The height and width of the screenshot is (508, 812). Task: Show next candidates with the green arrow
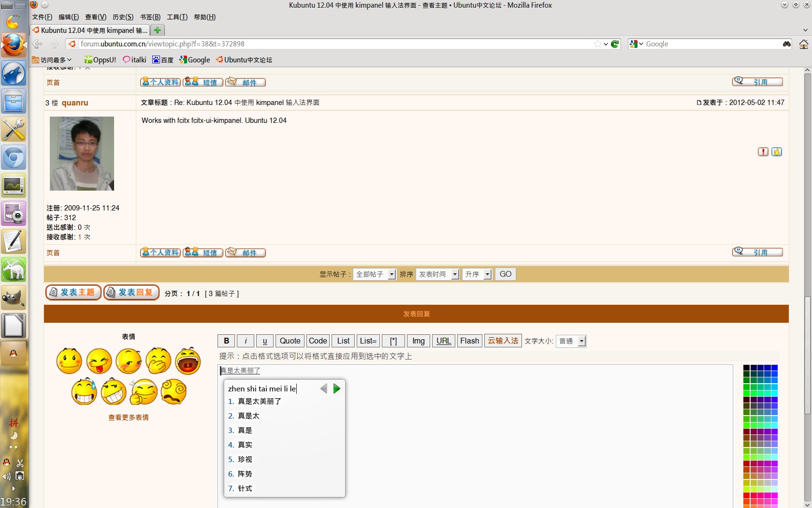tap(337, 388)
